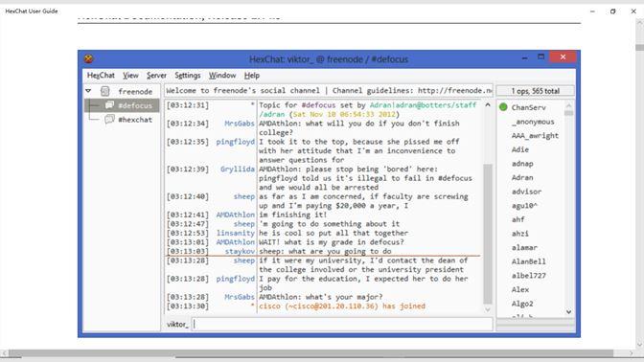
Task: Select alamar in the user list
Action: [x=524, y=247]
